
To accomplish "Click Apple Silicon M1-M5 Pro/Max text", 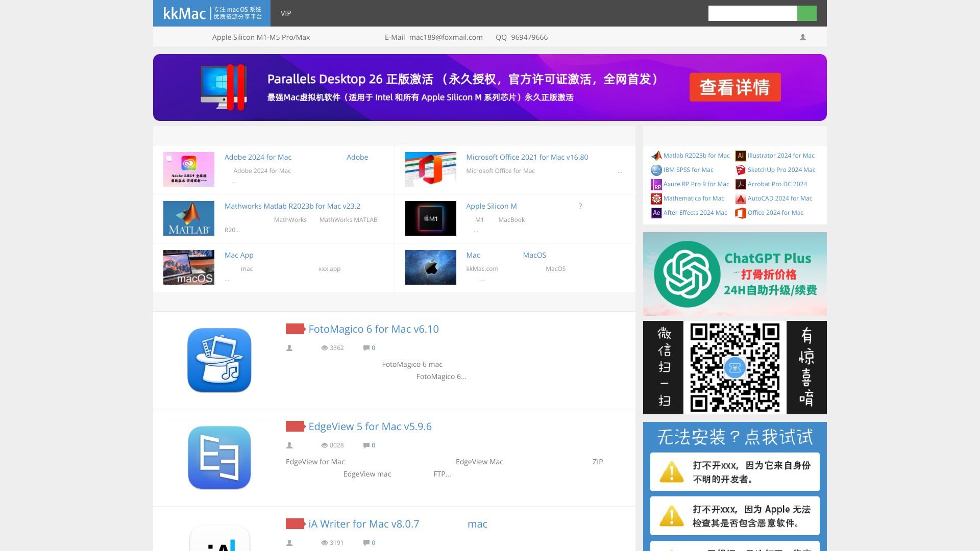I will coord(261,37).
